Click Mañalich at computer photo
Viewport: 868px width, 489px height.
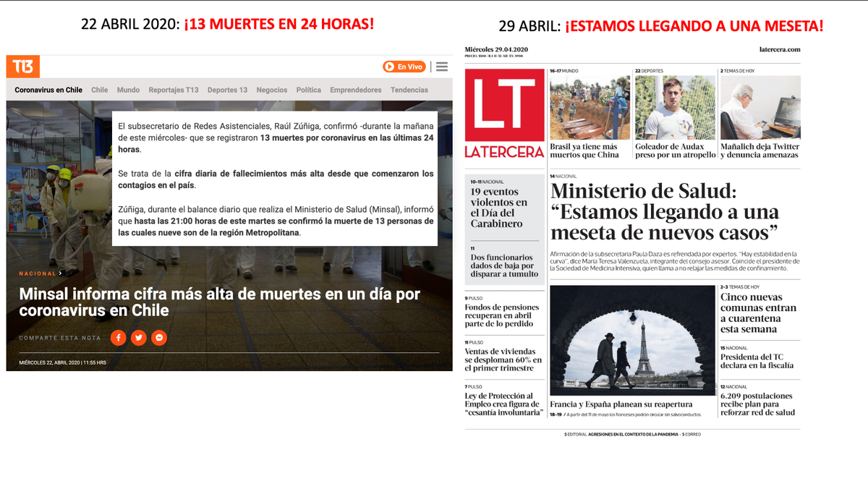(760, 108)
